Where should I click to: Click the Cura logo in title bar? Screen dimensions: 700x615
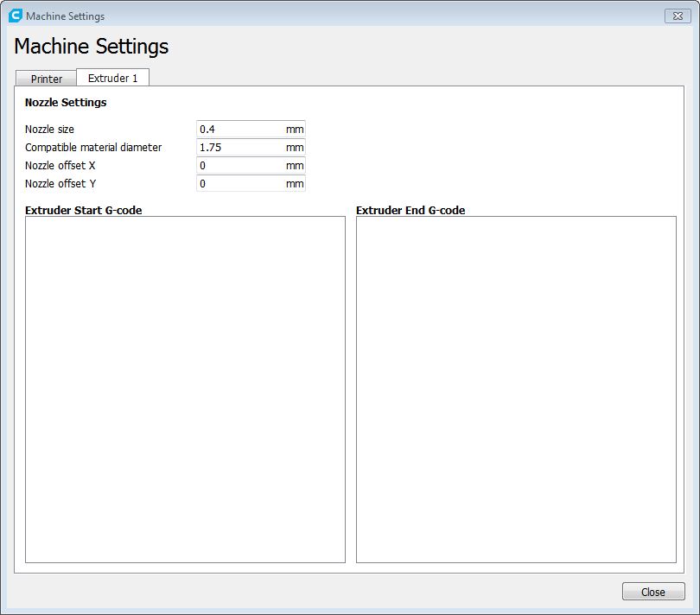coord(15,16)
